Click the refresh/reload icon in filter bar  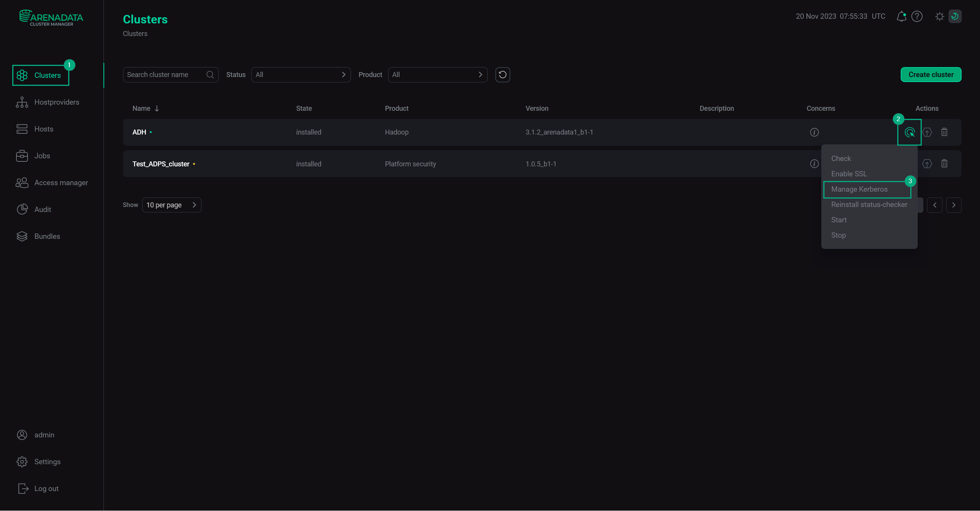[x=502, y=75]
